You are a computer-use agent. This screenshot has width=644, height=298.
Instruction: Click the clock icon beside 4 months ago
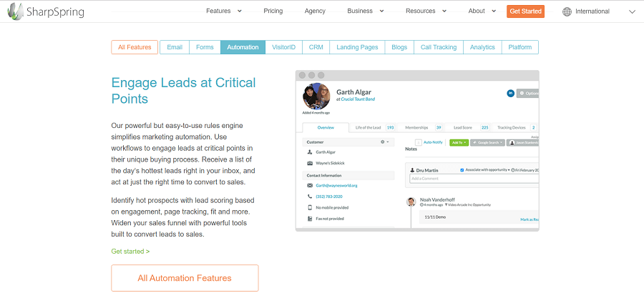(x=421, y=204)
